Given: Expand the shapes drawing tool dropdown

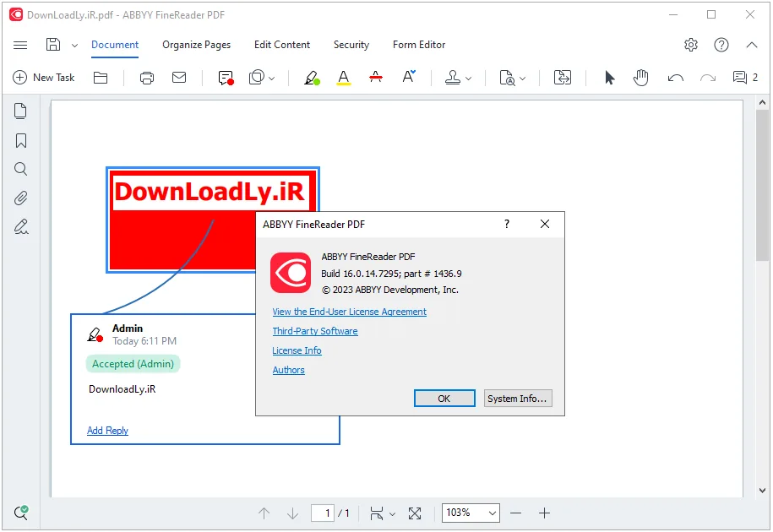Looking at the screenshot, I should point(272,78).
